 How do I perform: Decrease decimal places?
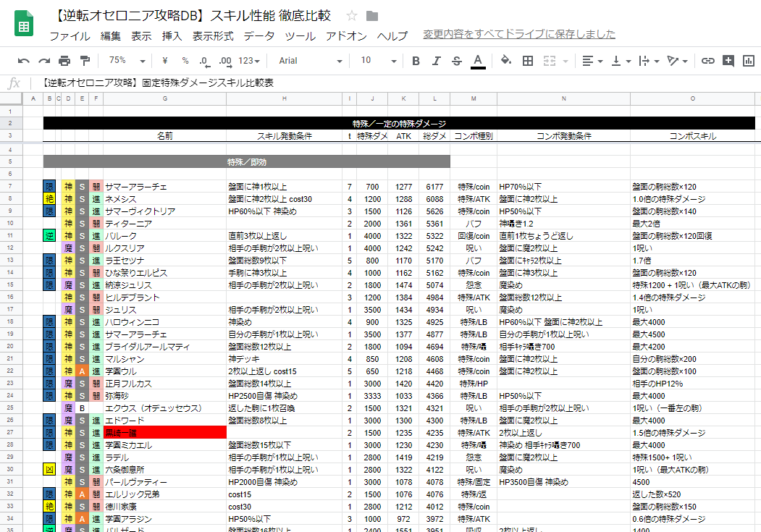204,61
